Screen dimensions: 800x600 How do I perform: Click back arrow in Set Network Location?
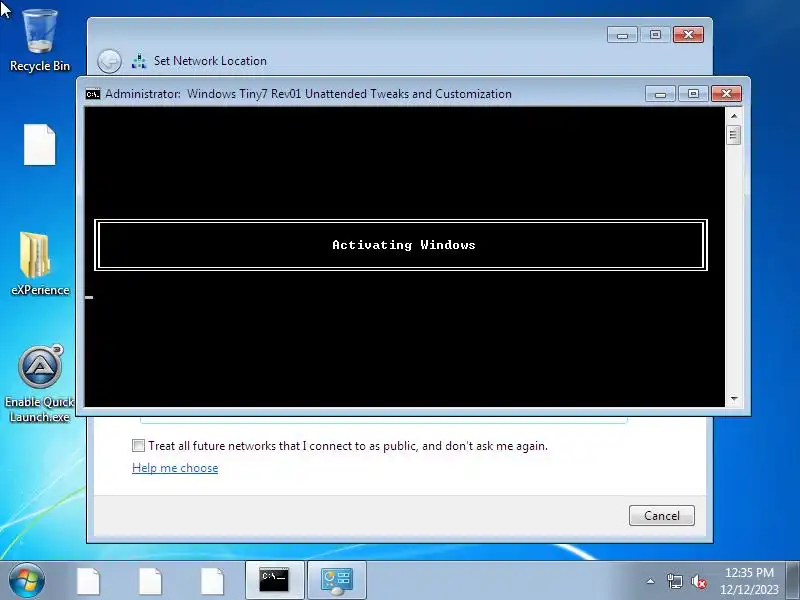coord(109,62)
